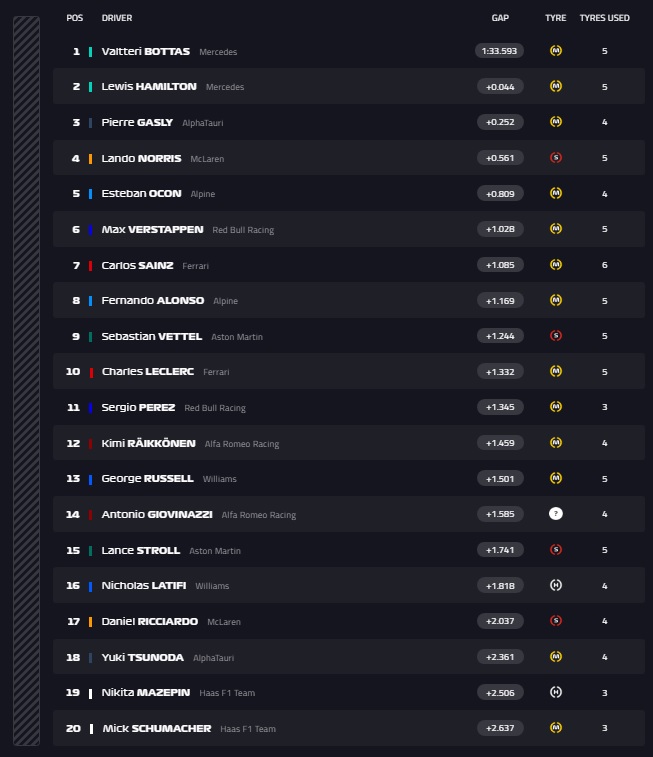Click Giovinazzi's unknown tyre icon
Screen dimensions: 653x757
click(x=556, y=514)
